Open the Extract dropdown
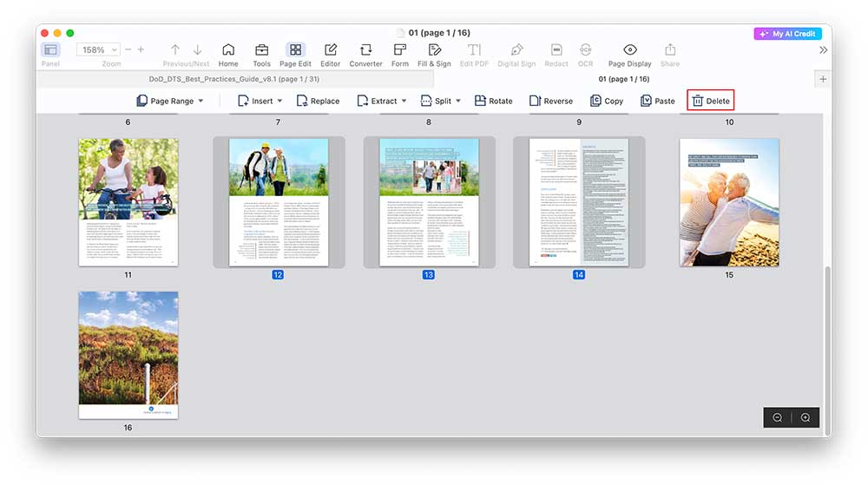Image resolution: width=868 pixels, height=485 pixels. [382, 101]
